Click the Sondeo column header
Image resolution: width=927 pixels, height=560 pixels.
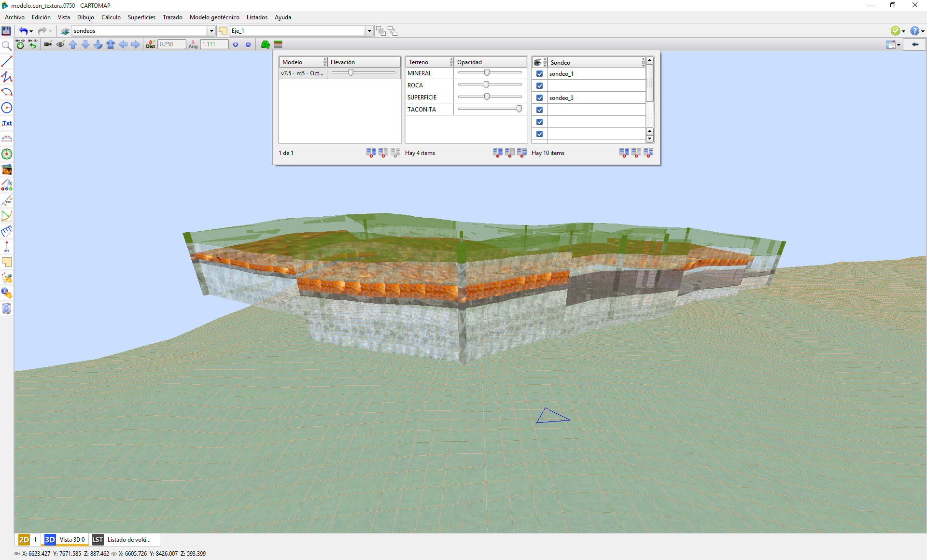pos(597,62)
